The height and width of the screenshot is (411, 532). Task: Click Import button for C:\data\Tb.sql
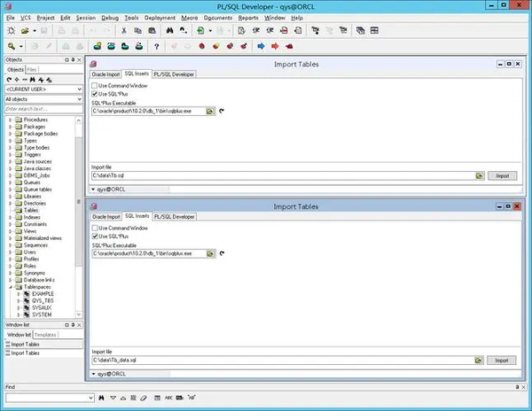(502, 175)
